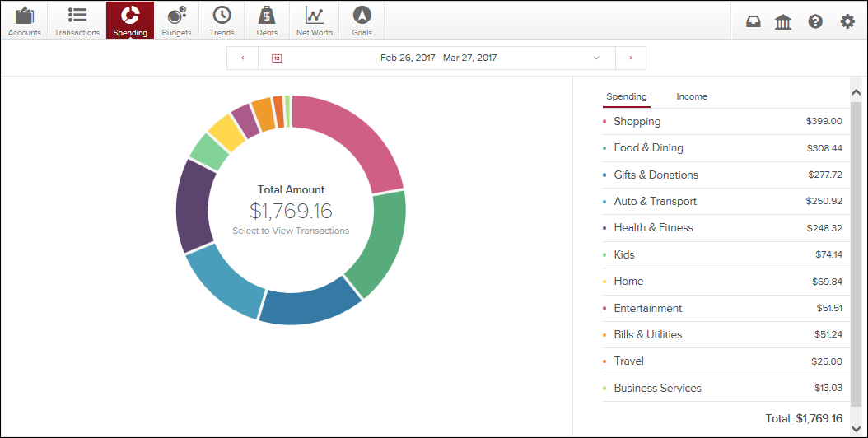The height and width of the screenshot is (438, 868).
Task: Open the Goals page
Action: tap(362, 21)
